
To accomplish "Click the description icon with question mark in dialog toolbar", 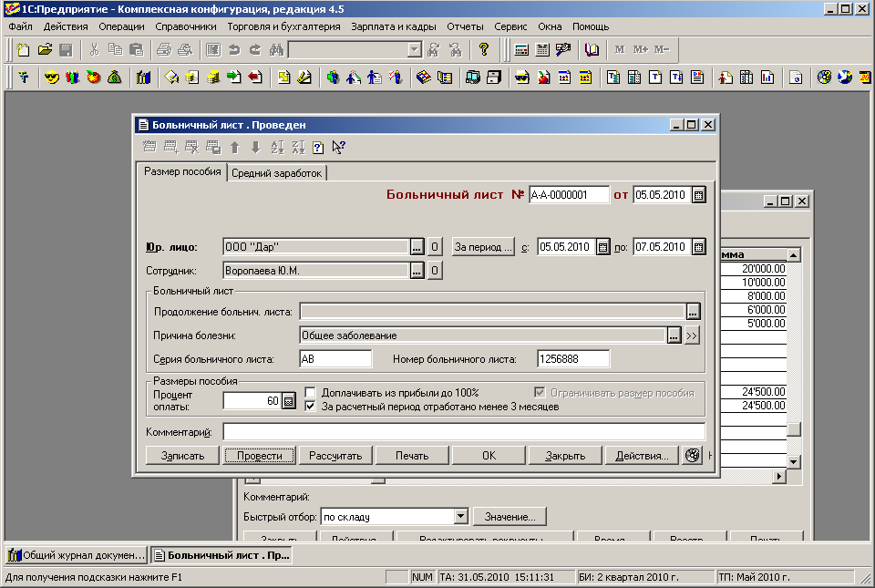I will [318, 148].
